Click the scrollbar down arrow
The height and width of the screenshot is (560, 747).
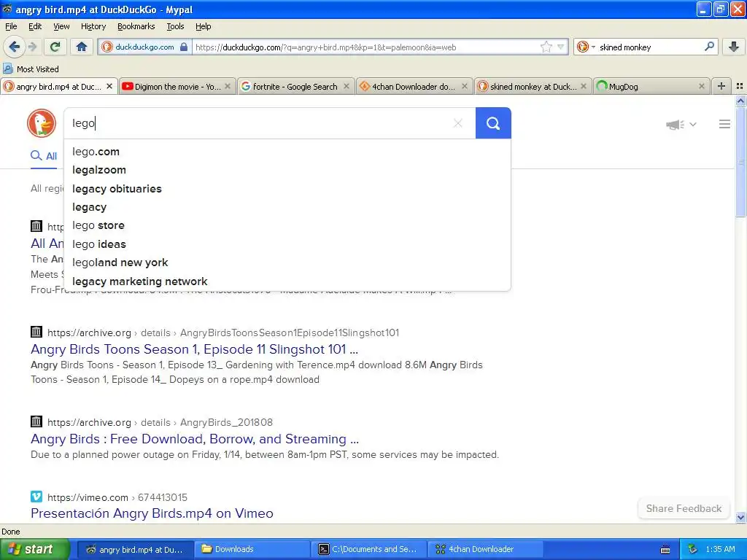point(740,517)
